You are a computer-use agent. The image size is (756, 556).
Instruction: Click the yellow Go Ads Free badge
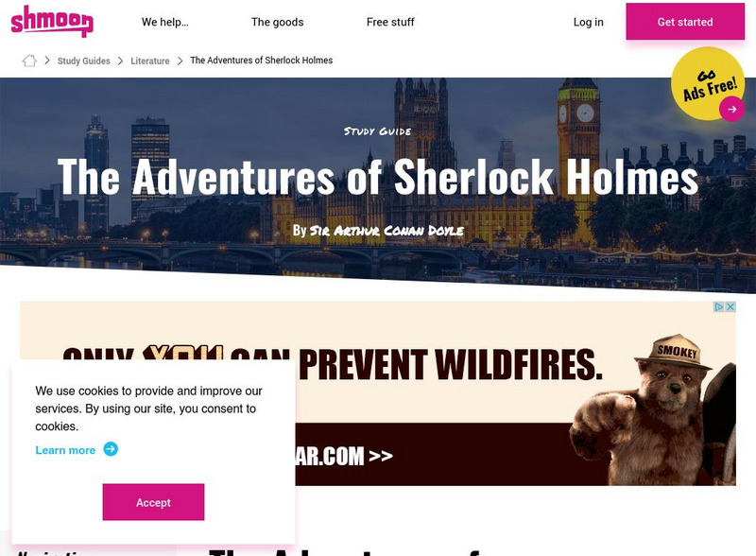[708, 83]
